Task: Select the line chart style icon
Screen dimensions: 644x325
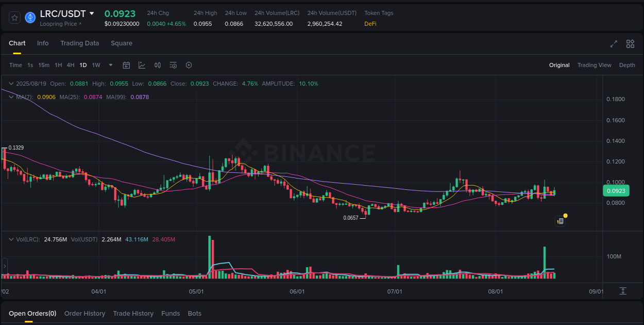Action: coord(141,65)
